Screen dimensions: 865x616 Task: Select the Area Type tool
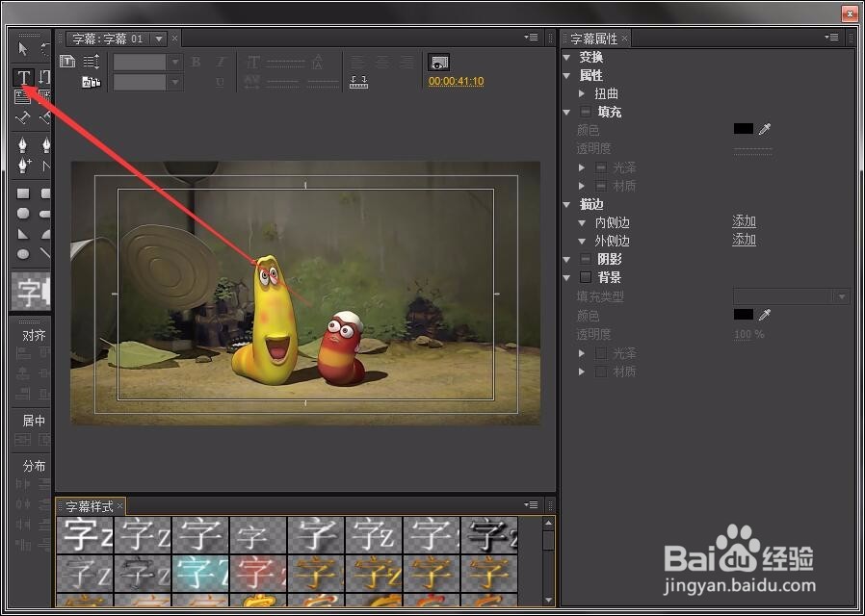(x=22, y=97)
